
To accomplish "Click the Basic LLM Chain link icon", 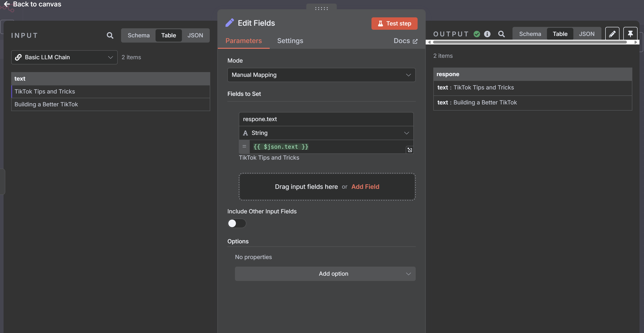I will pos(18,57).
